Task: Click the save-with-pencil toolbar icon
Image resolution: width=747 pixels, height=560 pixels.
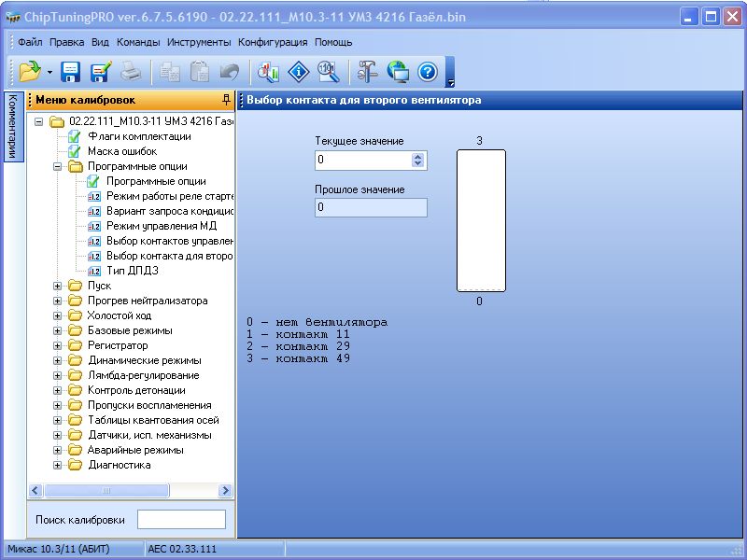Action: 101,72
